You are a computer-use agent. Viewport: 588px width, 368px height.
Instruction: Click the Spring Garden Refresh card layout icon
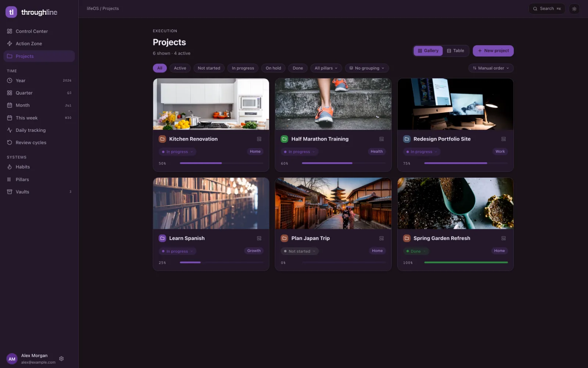(503, 238)
